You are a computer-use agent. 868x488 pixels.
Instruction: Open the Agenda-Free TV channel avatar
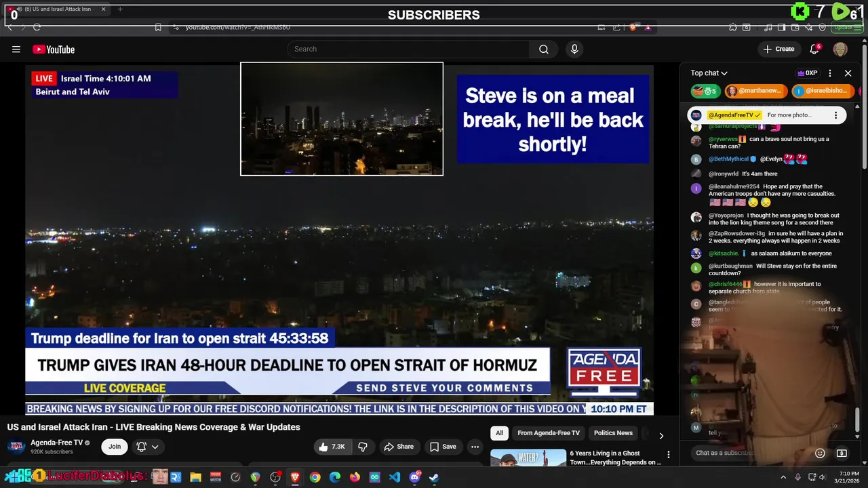16,447
